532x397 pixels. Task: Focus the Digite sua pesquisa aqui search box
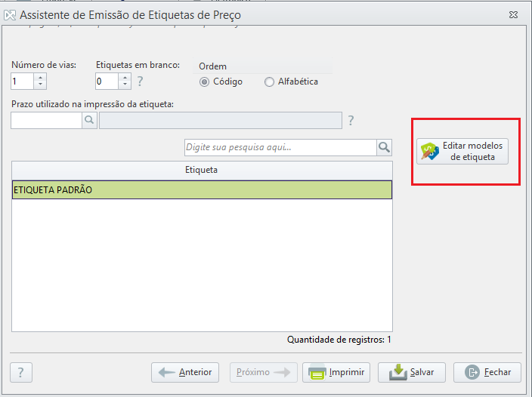click(x=280, y=147)
